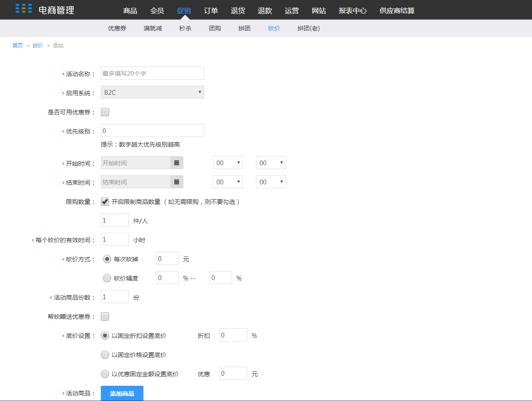Click the 开始时间 date field

click(136, 163)
